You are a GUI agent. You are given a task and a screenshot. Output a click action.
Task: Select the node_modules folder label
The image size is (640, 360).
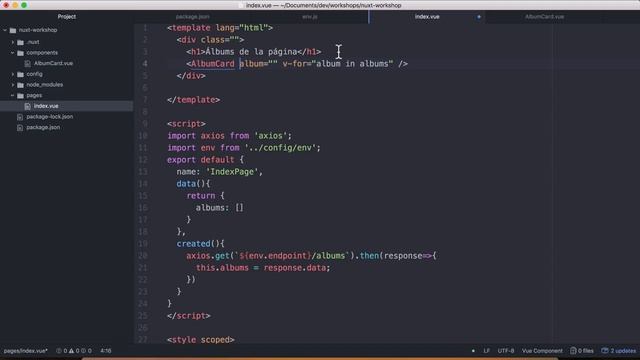[x=44, y=85]
